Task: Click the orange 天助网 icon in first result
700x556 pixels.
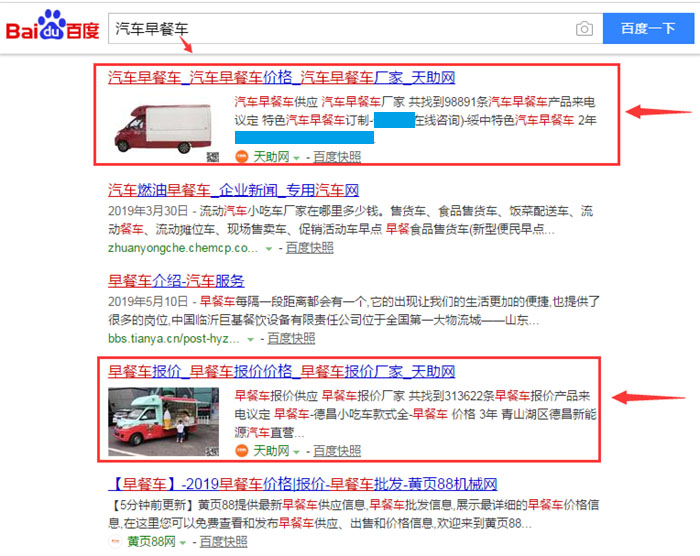Action: point(242,156)
